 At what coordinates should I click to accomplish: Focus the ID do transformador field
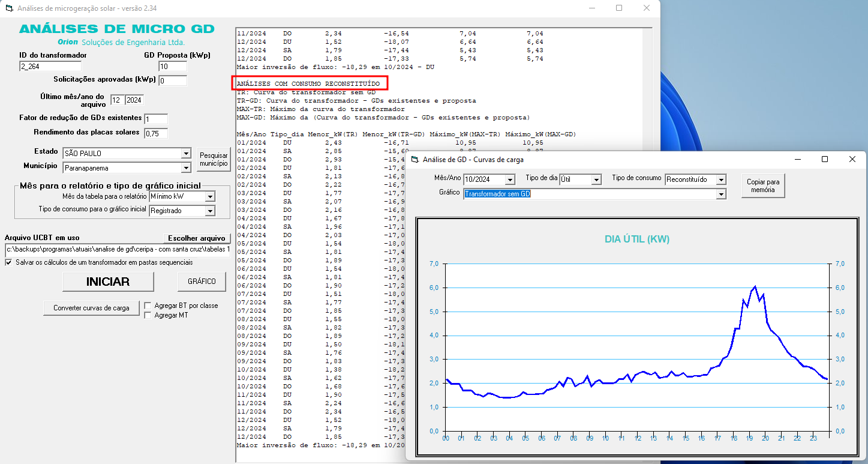pos(50,67)
